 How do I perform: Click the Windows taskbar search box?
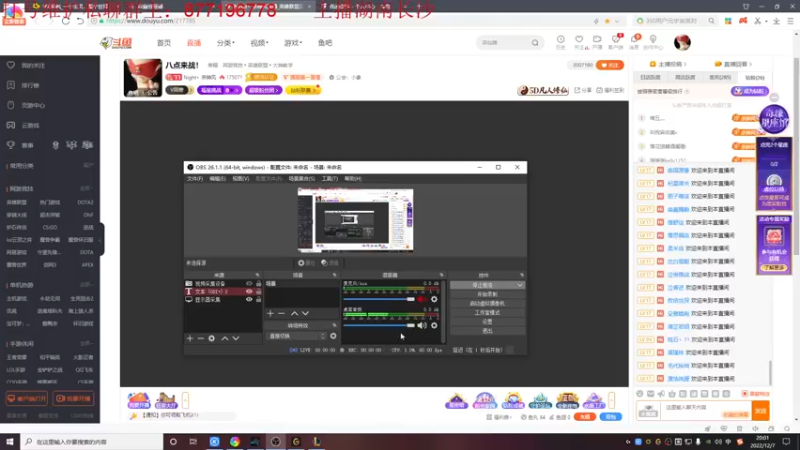coord(92,442)
